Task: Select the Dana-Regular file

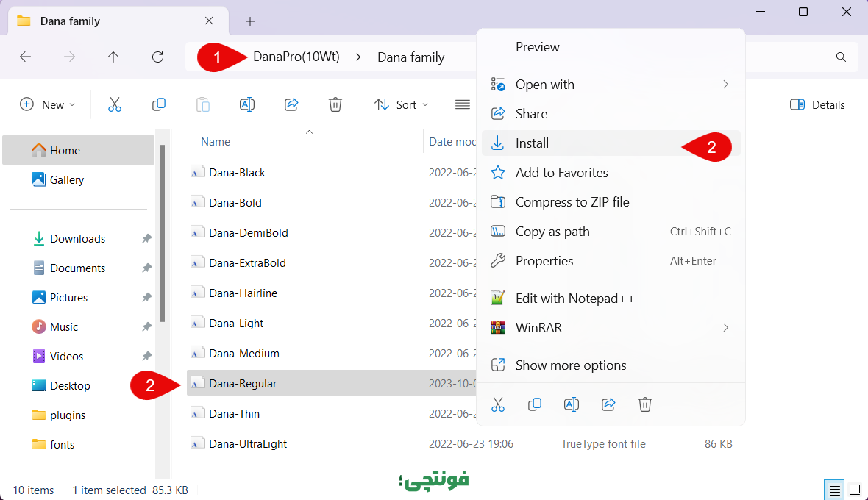Action: point(332,383)
